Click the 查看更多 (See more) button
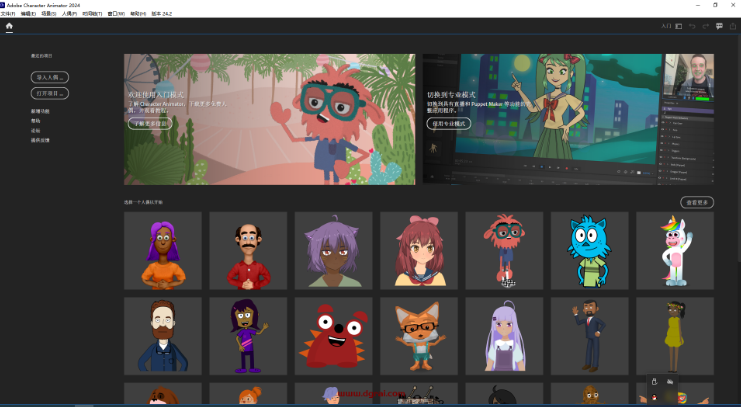741x407 pixels. (x=698, y=202)
